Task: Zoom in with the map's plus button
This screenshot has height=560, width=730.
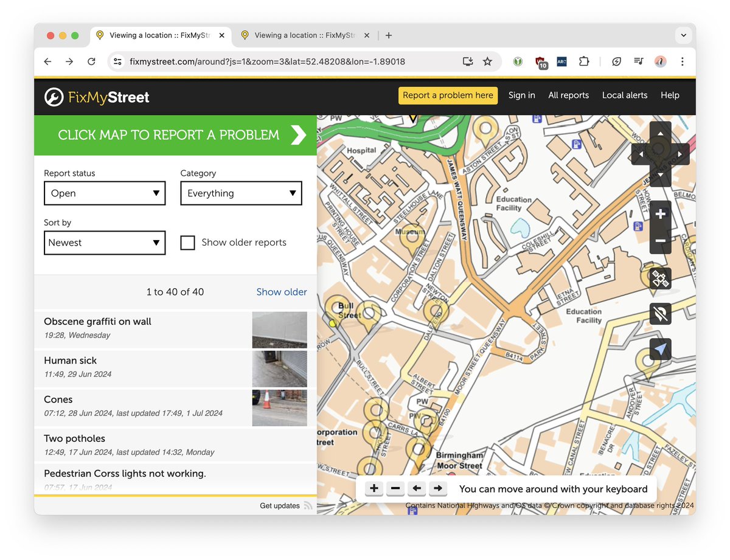Action: (x=661, y=214)
